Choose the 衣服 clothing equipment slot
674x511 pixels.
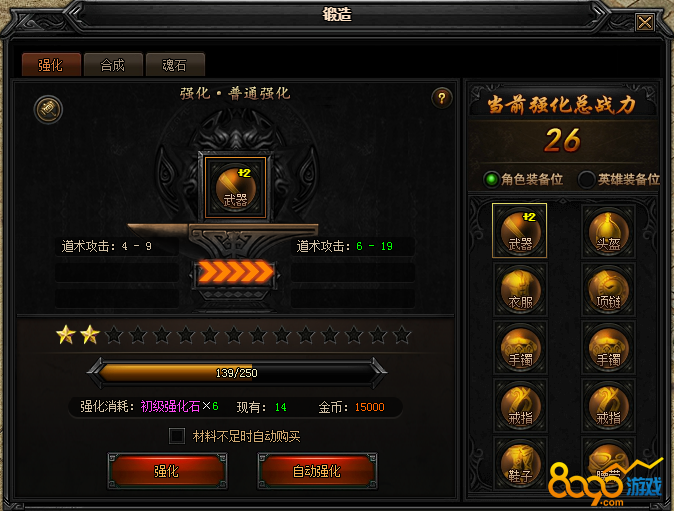pos(520,289)
